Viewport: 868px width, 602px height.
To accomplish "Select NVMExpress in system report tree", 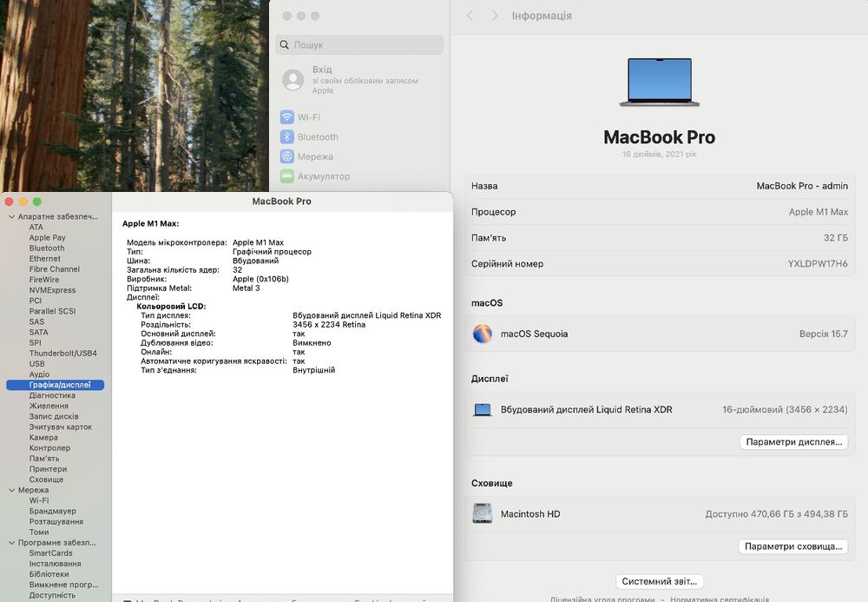I will 52,290.
